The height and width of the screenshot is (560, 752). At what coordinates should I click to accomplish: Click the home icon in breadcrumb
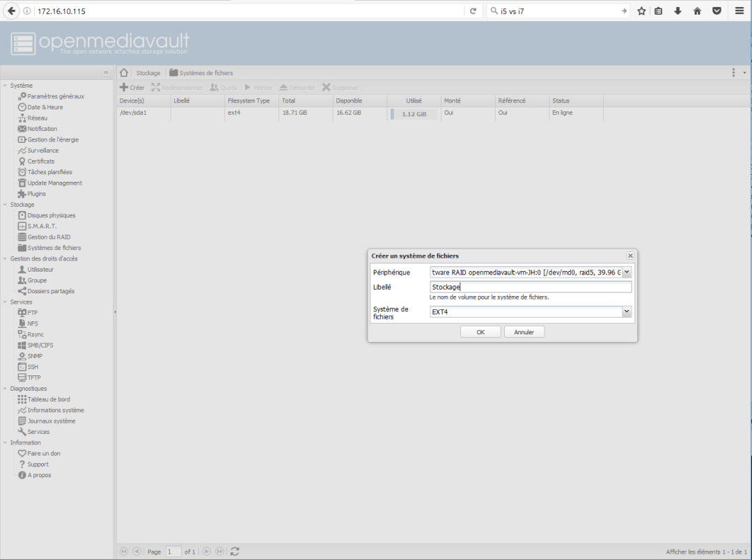coord(124,72)
